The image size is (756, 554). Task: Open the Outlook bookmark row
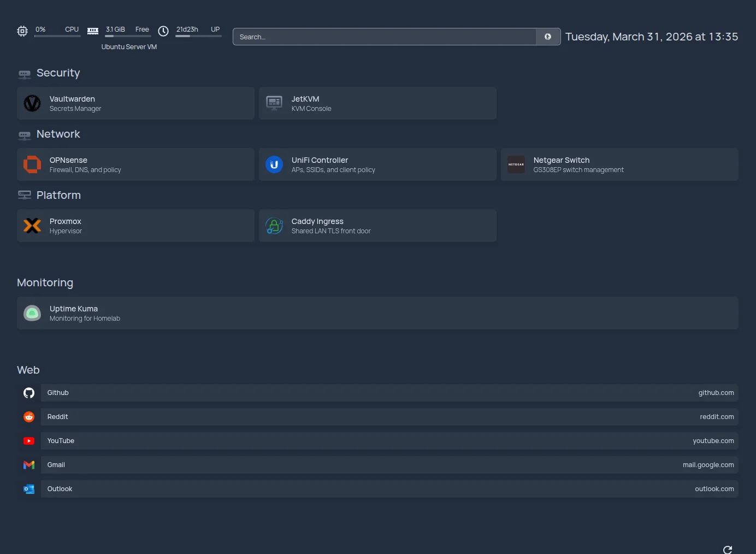point(382,489)
